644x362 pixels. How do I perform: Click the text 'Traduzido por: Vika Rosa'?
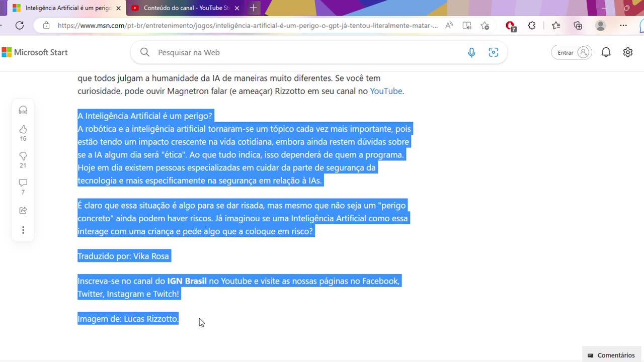123,256
